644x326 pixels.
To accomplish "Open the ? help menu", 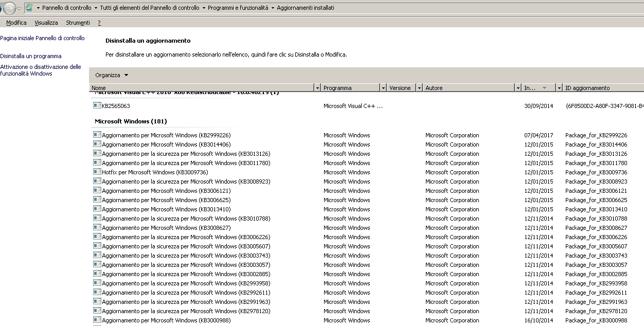I will (x=99, y=23).
